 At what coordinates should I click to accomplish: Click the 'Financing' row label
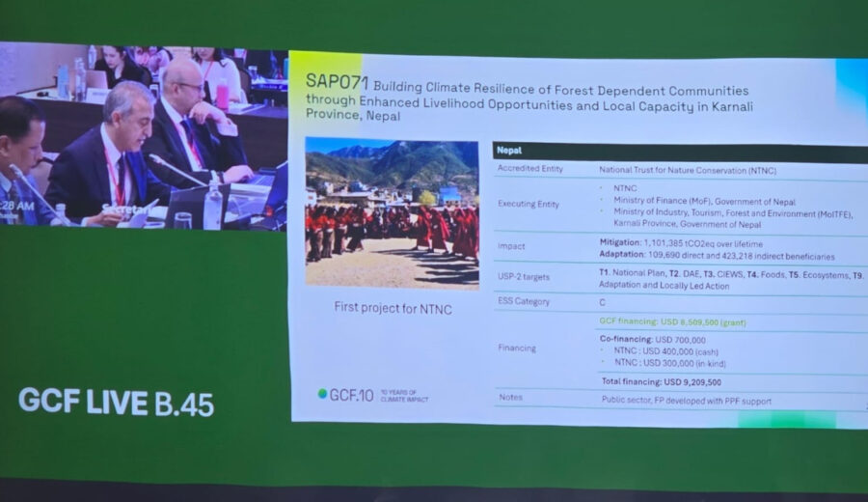517,348
